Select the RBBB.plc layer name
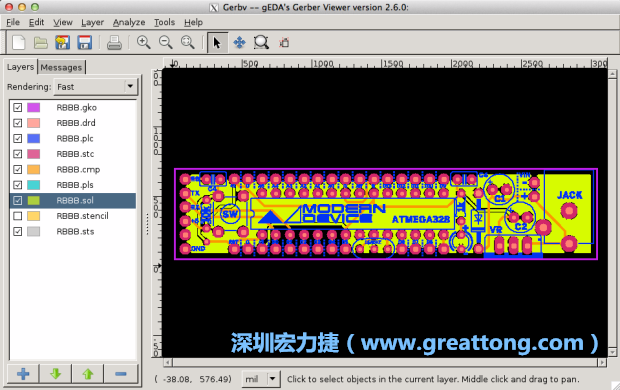Screen dimensions: 620x390 pos(75,138)
